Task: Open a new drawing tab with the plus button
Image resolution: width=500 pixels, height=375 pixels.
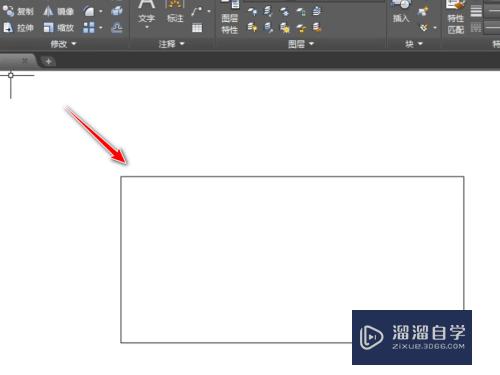Action: [x=48, y=61]
